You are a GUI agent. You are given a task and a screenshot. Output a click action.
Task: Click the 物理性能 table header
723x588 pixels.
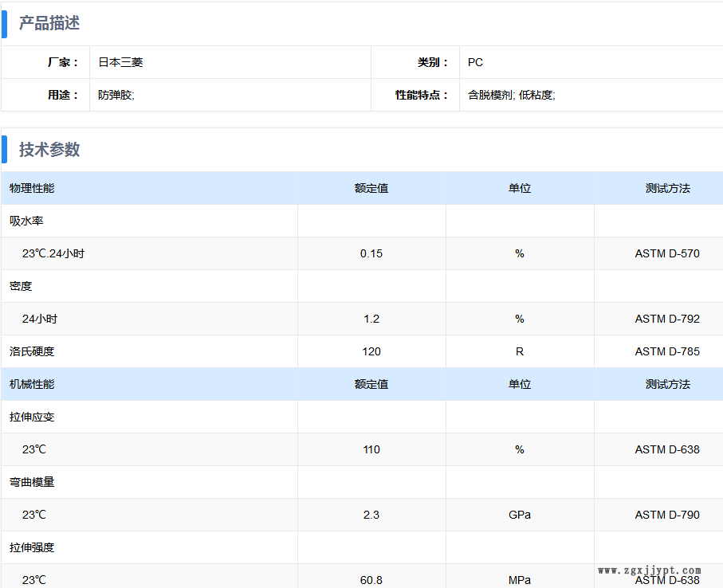[32, 188]
